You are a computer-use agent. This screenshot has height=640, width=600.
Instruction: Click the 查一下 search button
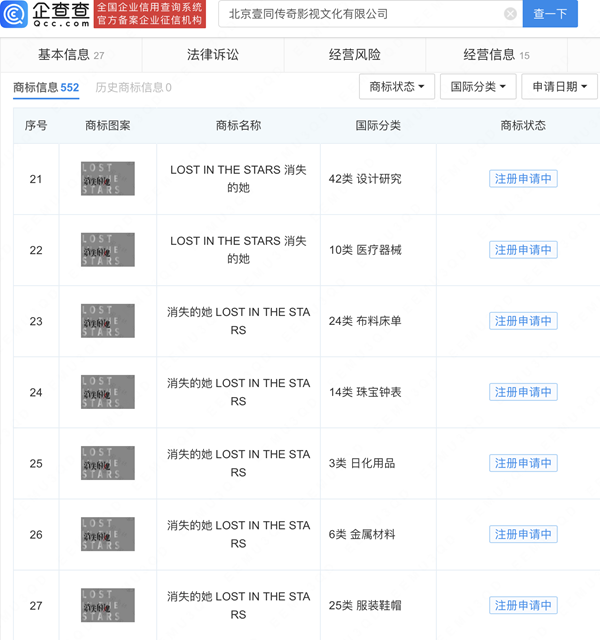tap(550, 14)
